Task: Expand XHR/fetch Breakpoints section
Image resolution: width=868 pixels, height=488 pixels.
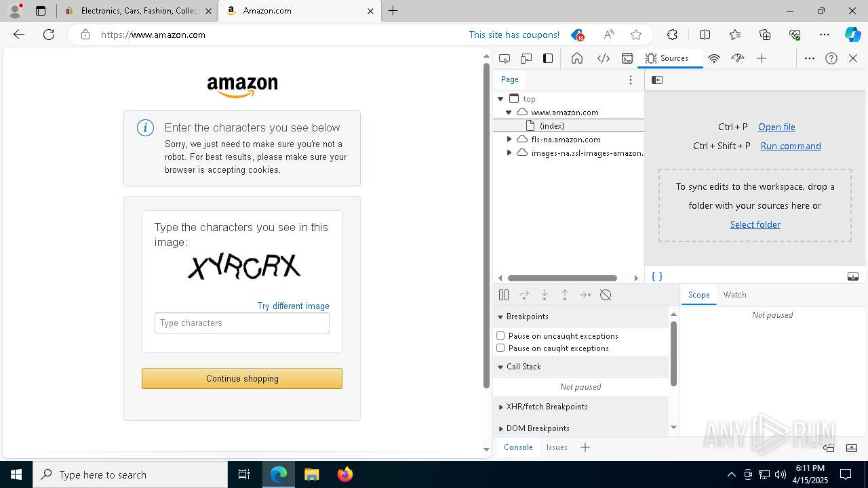Action: (500, 407)
